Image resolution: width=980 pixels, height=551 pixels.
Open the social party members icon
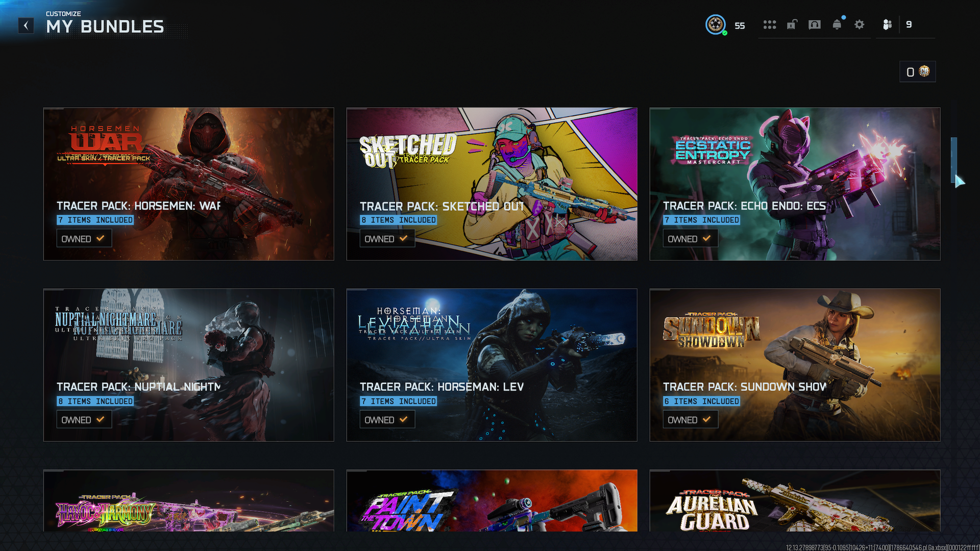tap(888, 24)
